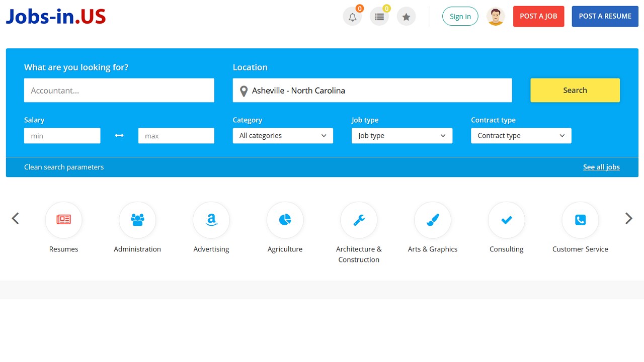644x362 pixels.
Task: Open the Resumes category icon
Action: click(x=63, y=220)
